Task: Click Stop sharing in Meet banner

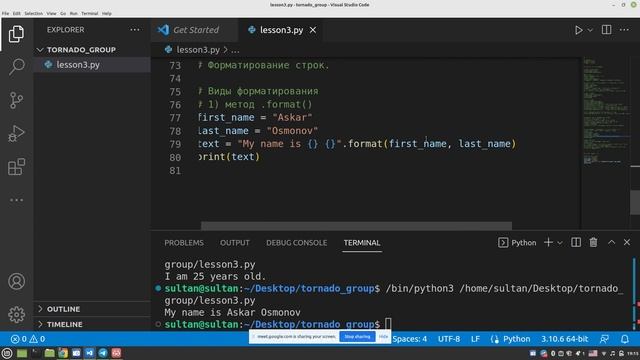Action: pyautogui.click(x=357, y=337)
